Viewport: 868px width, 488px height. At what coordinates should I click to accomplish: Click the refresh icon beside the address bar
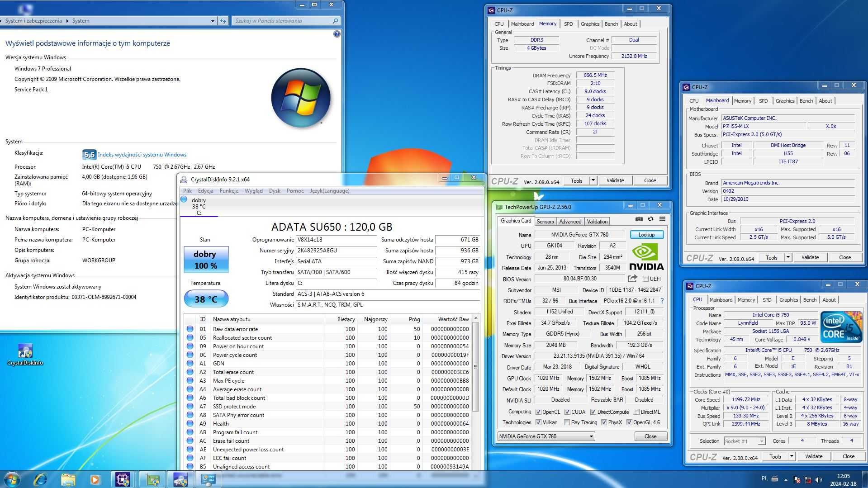tap(223, 21)
